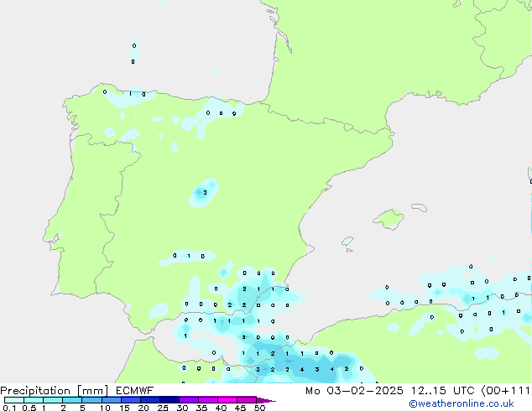This screenshot has width=532, height=411.
Task: Select the 0.1–0.5 mm legend color swatch
Action: tap(14, 400)
